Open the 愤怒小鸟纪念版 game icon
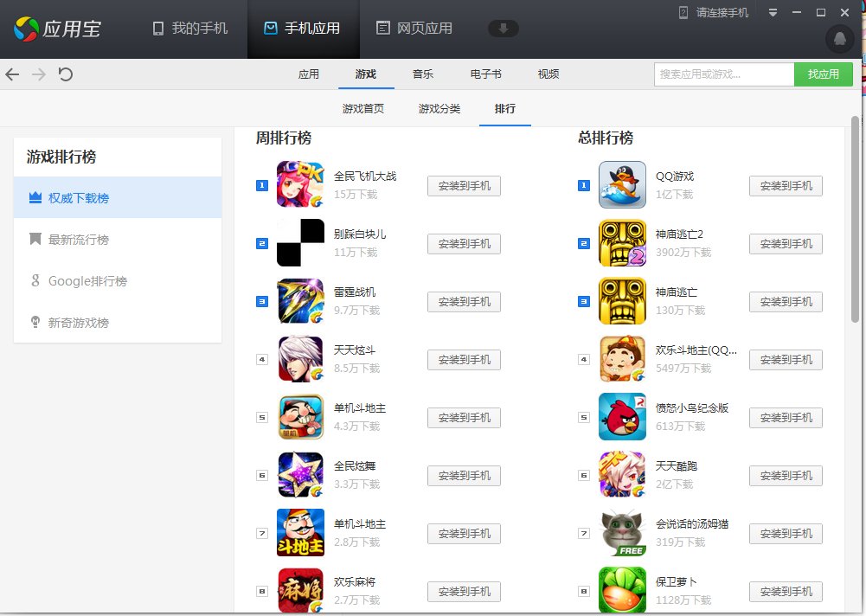The height and width of the screenshot is (616, 866). click(x=622, y=417)
